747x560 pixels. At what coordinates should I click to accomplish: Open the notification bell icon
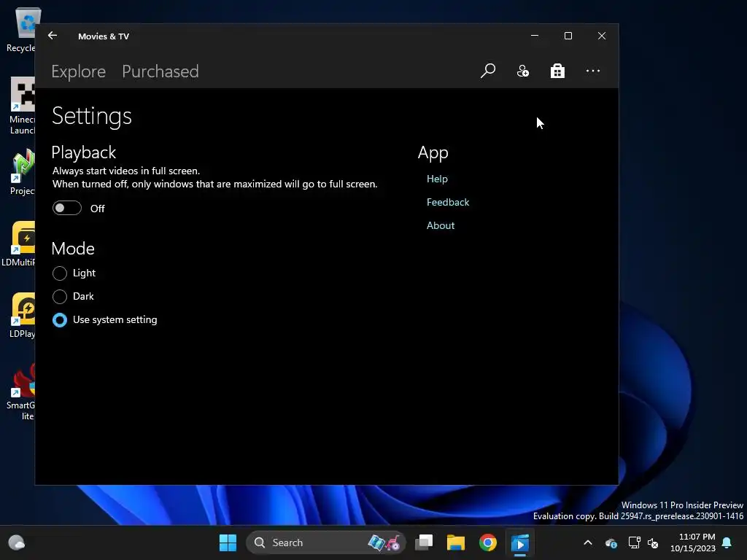(x=727, y=542)
